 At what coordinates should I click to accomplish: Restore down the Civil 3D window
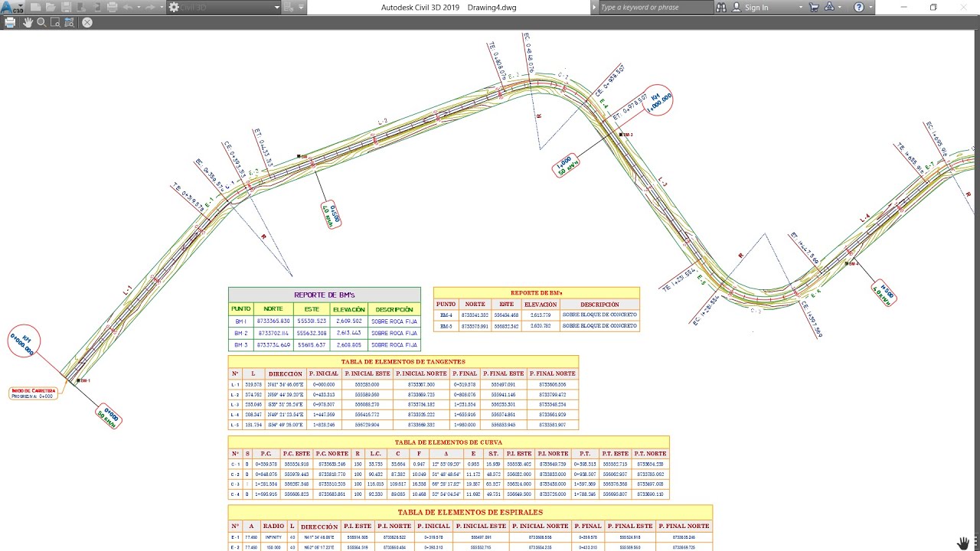tap(933, 7)
